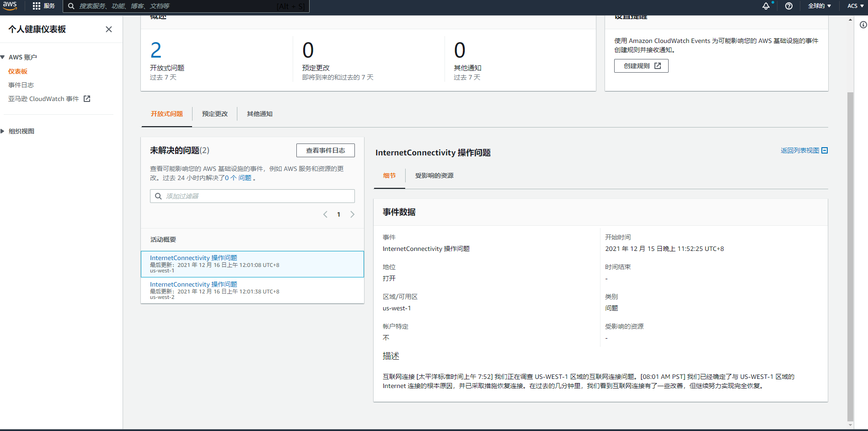Go to the previous page of issues

tap(325, 214)
